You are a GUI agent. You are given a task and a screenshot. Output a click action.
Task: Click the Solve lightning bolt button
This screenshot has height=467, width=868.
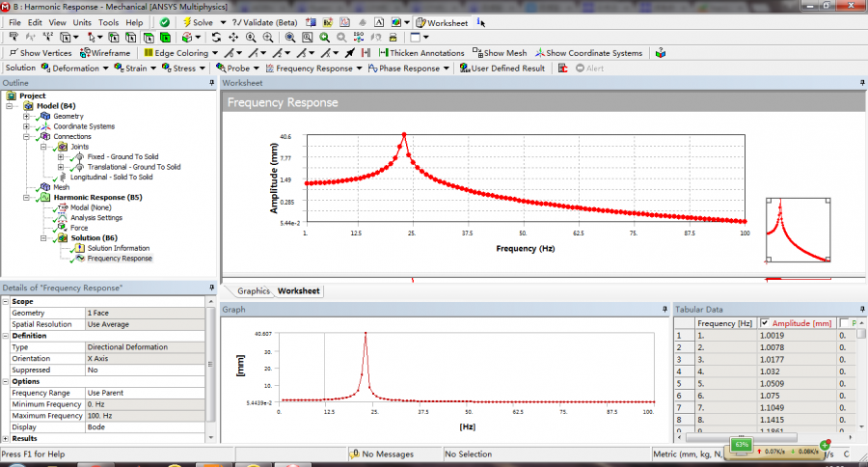pos(199,21)
